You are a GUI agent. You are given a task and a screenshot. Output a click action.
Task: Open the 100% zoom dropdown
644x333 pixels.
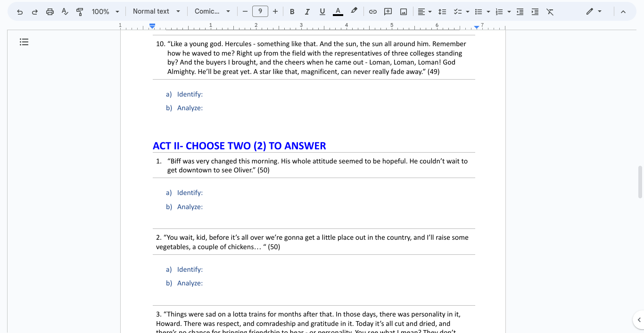pyautogui.click(x=106, y=12)
